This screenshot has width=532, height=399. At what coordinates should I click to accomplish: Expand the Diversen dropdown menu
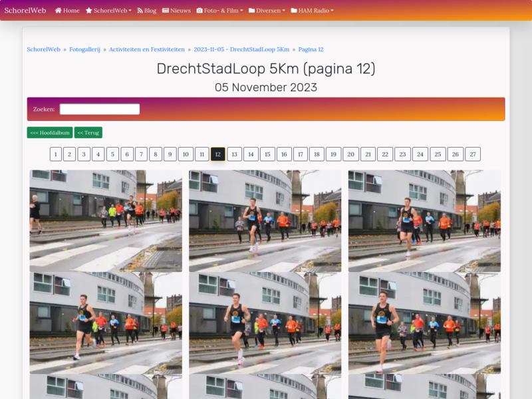click(x=267, y=11)
